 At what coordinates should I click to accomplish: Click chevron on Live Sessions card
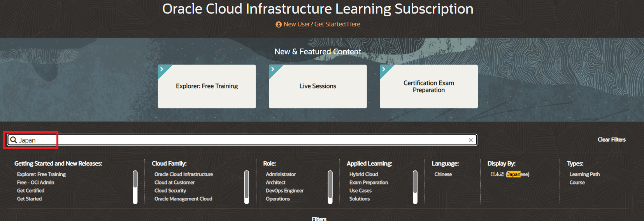point(273,69)
